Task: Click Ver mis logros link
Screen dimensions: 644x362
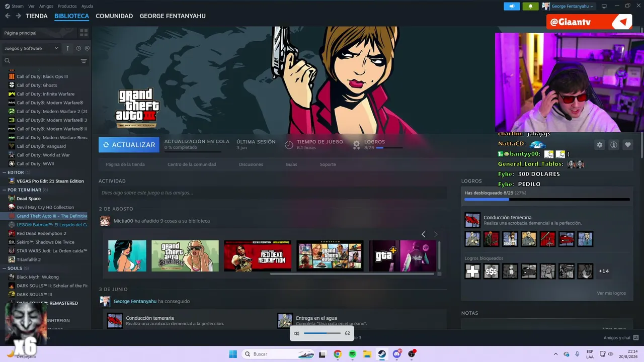Action: pos(611,293)
